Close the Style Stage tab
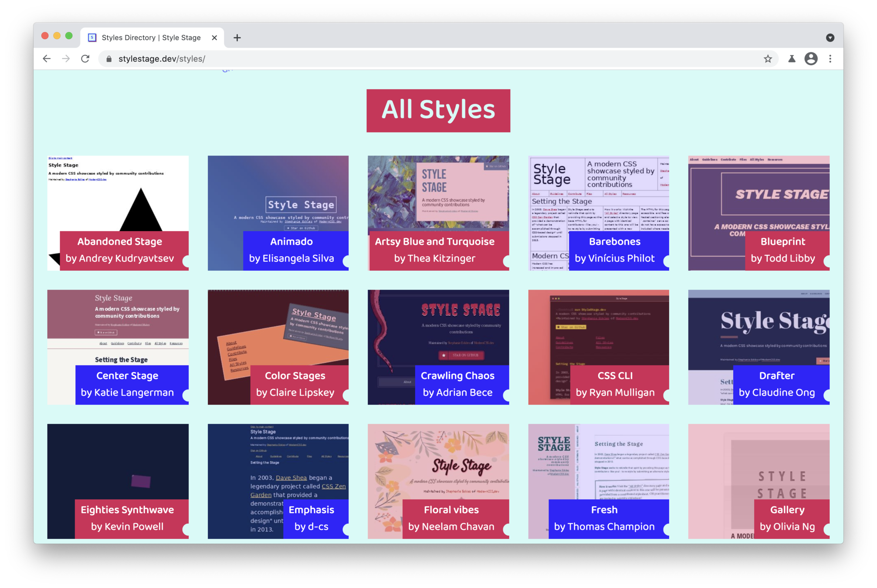Image resolution: width=877 pixels, height=588 pixels. (x=214, y=38)
